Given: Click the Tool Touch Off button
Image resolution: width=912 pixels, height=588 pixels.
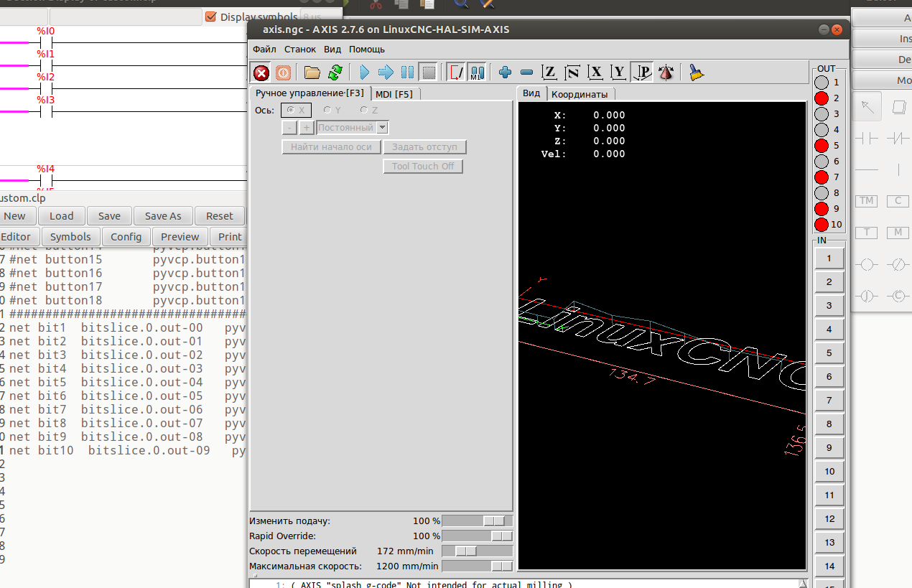Looking at the screenshot, I should click(x=423, y=166).
